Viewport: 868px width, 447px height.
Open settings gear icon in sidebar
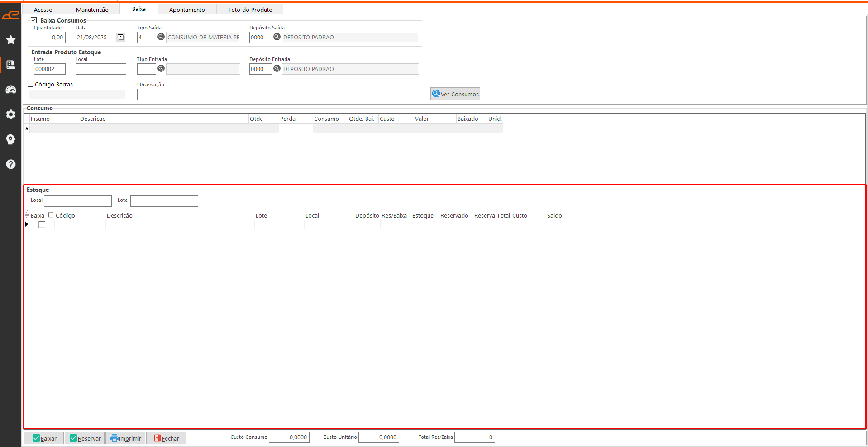[x=11, y=114]
